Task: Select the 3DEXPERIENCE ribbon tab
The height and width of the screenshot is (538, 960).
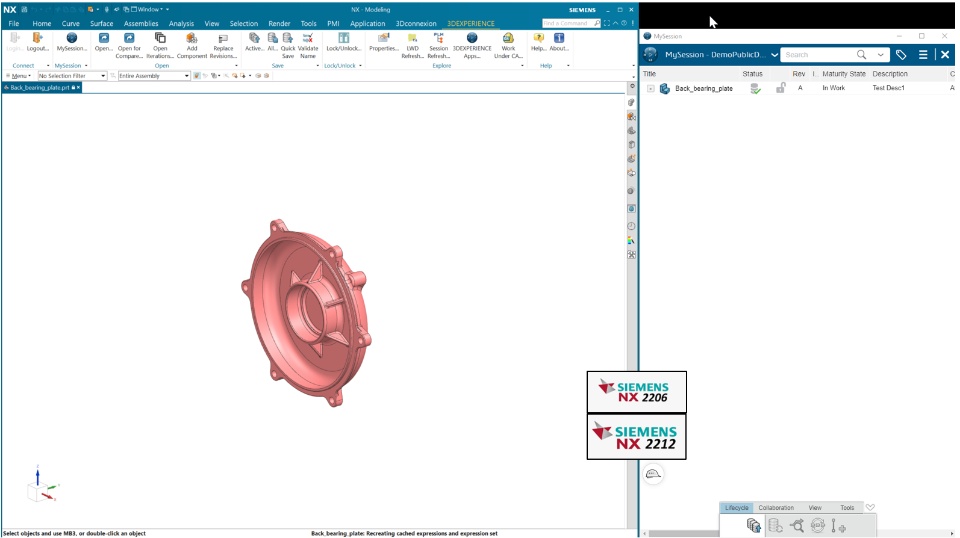Action: pyautogui.click(x=470, y=23)
